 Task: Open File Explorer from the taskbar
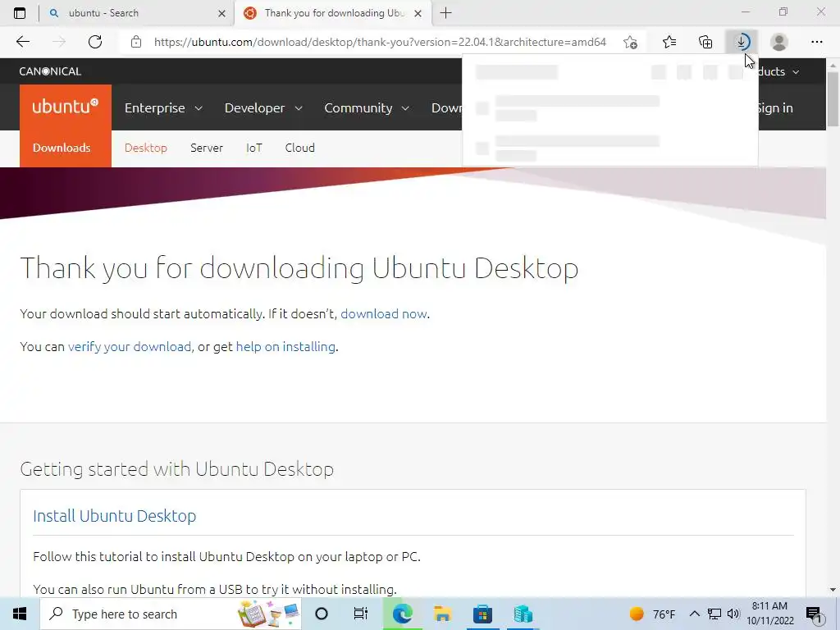442,614
